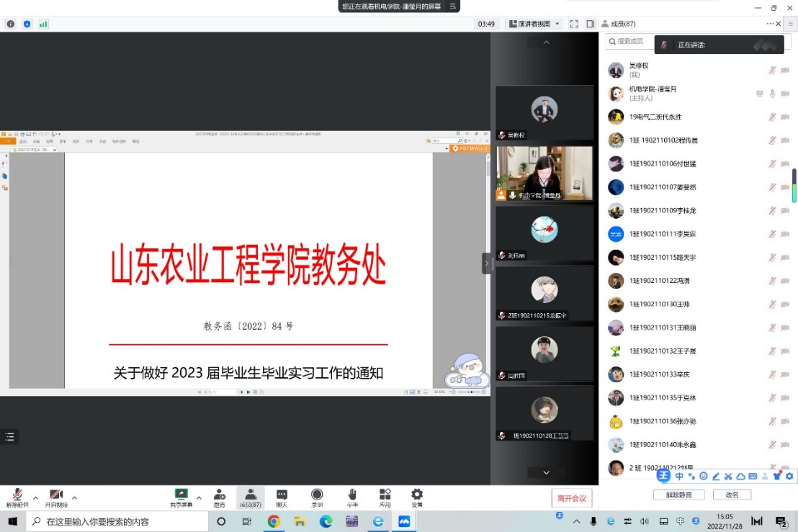Click the Leave Meeting button
This screenshot has height=532, width=798.
(x=572, y=498)
